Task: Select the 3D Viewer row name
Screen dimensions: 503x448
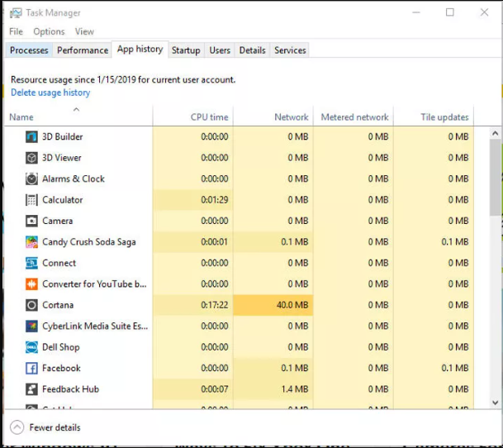Action: 62,158
